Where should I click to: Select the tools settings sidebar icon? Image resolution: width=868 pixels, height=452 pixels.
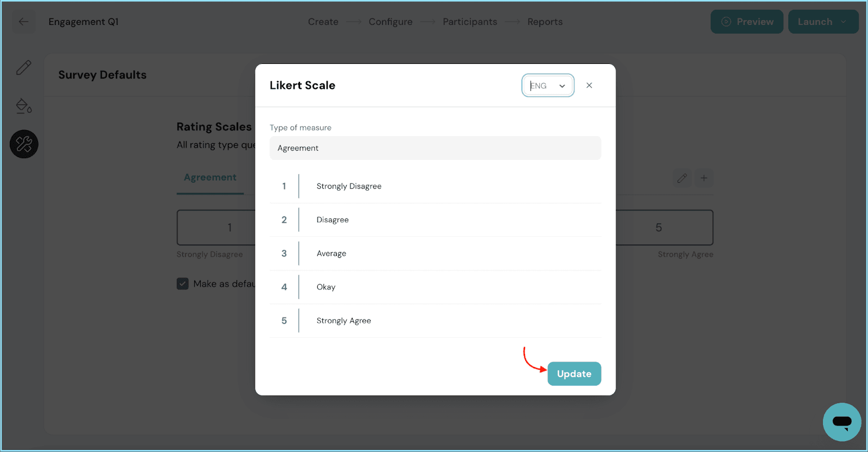24,144
